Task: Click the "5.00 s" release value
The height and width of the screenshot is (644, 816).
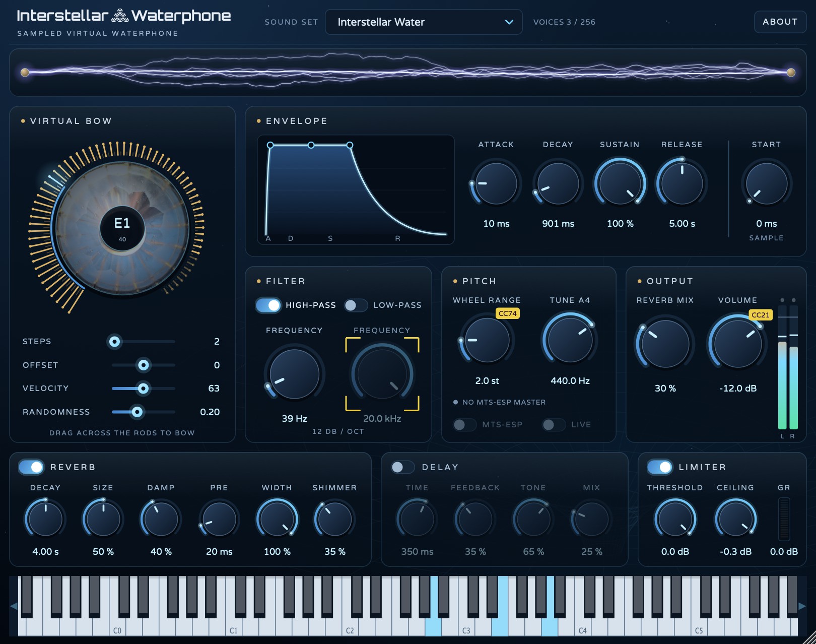Action: pos(682,224)
